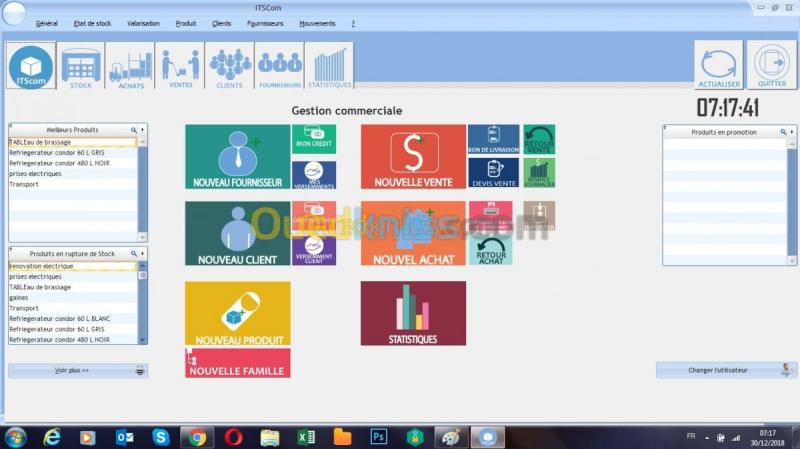Screen dimensions: 800x449
Task: Open the ITScom home icon
Action: click(31, 66)
